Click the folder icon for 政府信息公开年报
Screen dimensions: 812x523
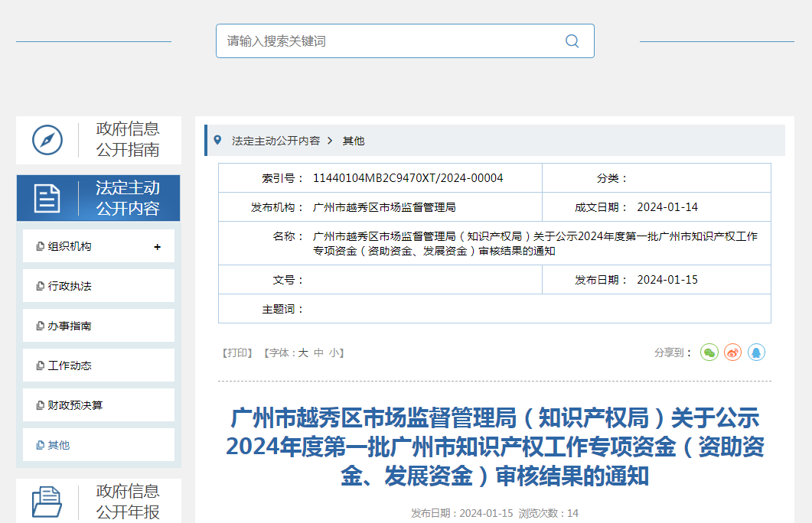(47, 502)
